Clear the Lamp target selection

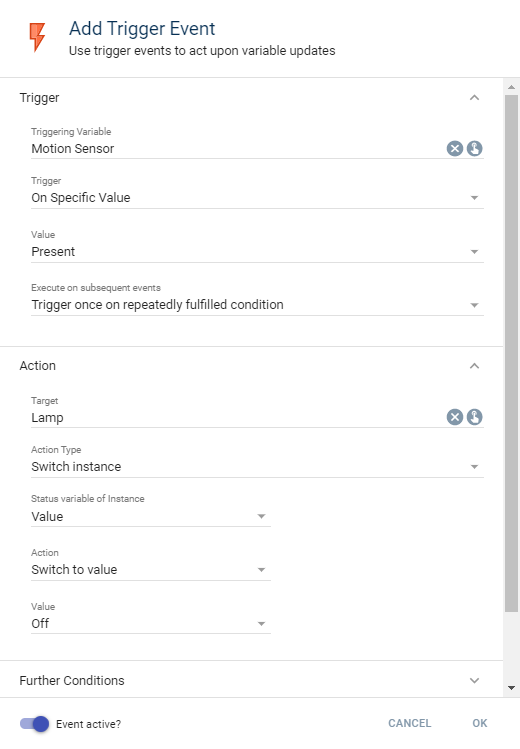point(455,417)
